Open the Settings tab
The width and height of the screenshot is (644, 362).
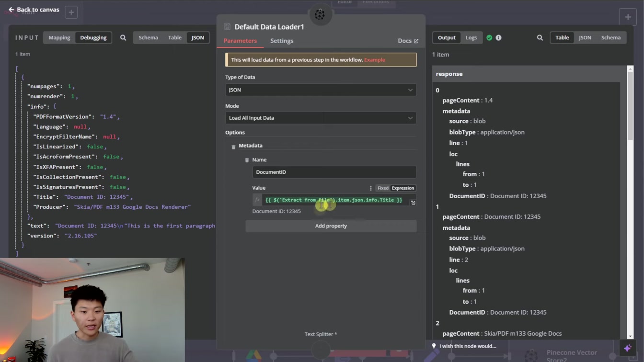click(x=282, y=41)
